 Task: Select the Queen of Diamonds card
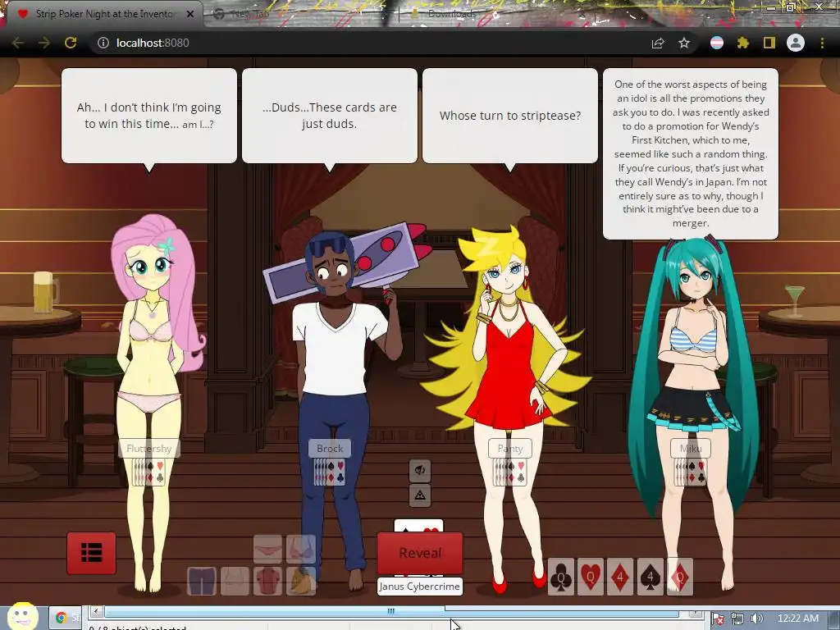[680, 577]
